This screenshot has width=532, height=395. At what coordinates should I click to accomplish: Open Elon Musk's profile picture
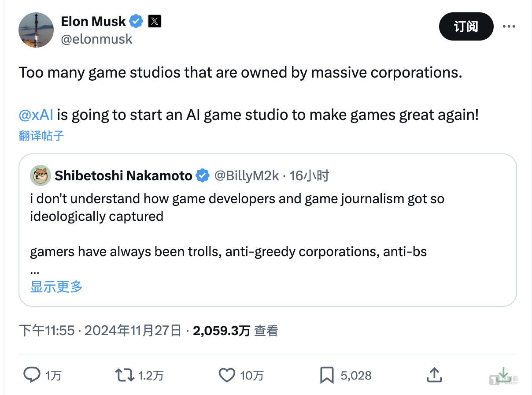(x=36, y=30)
